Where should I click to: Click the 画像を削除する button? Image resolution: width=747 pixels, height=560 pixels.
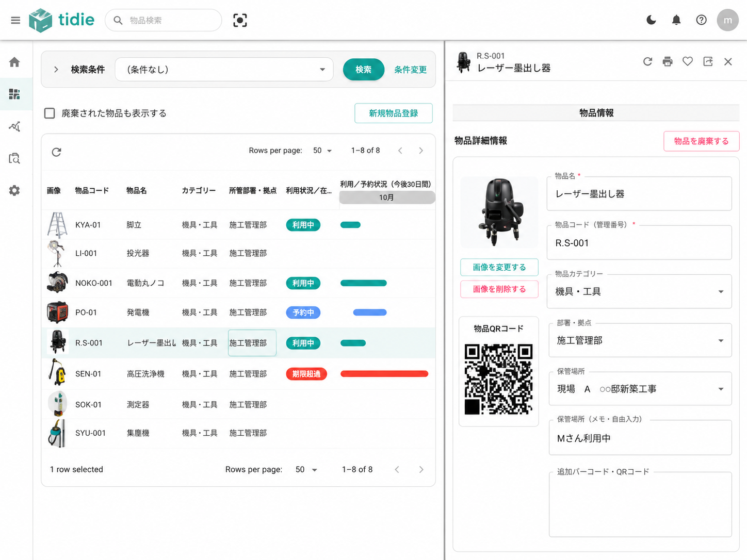click(499, 289)
